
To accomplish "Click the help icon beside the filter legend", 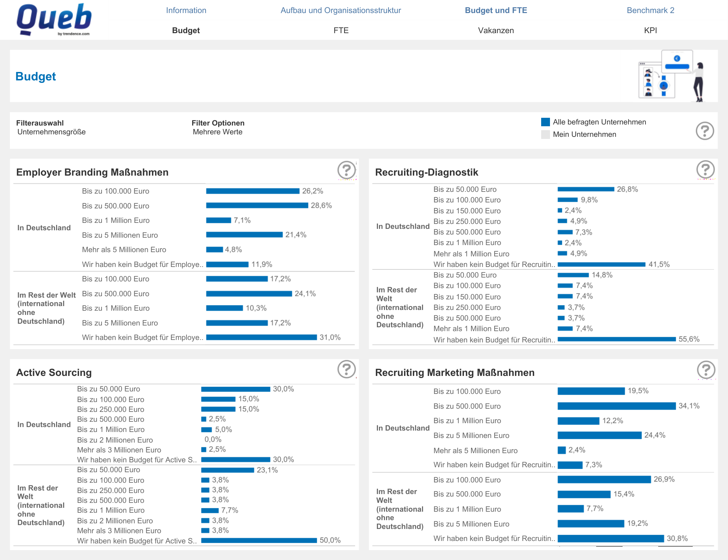I will 705,131.
